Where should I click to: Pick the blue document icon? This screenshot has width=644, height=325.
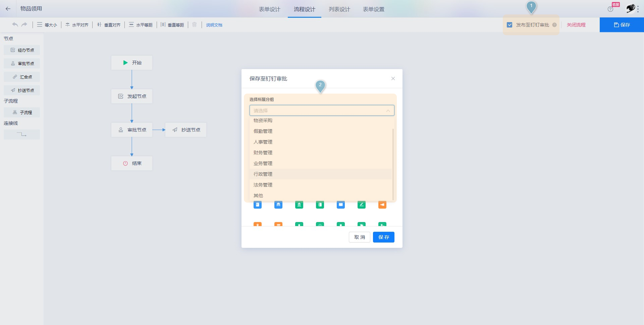click(x=258, y=205)
